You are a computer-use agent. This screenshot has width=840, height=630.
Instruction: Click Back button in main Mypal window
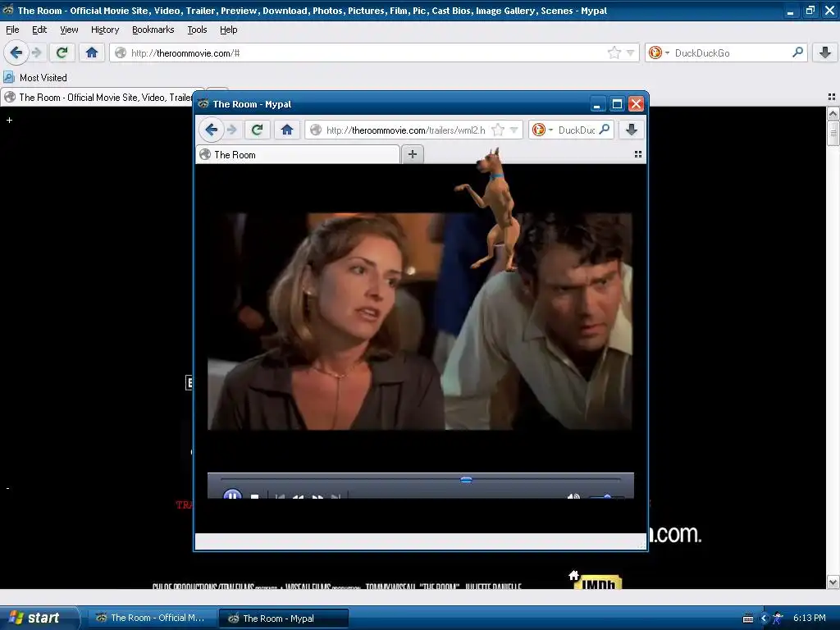(x=16, y=52)
